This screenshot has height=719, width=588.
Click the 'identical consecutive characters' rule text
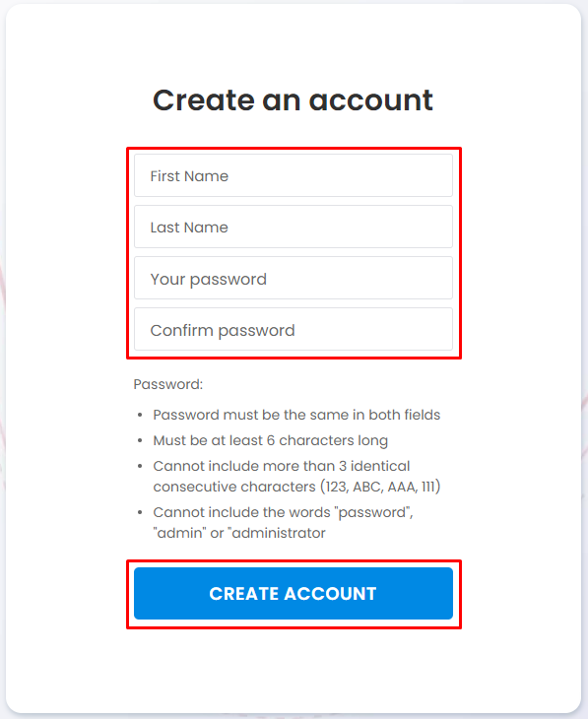(282, 476)
